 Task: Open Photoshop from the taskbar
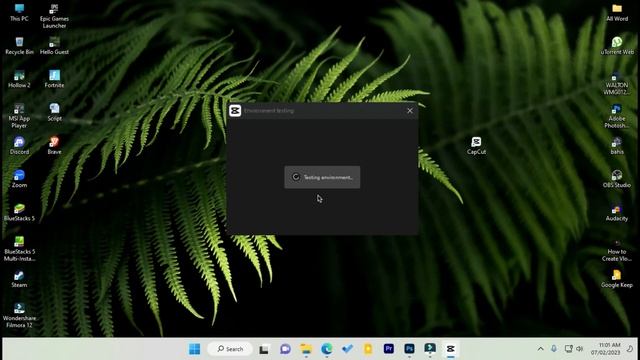(409, 349)
